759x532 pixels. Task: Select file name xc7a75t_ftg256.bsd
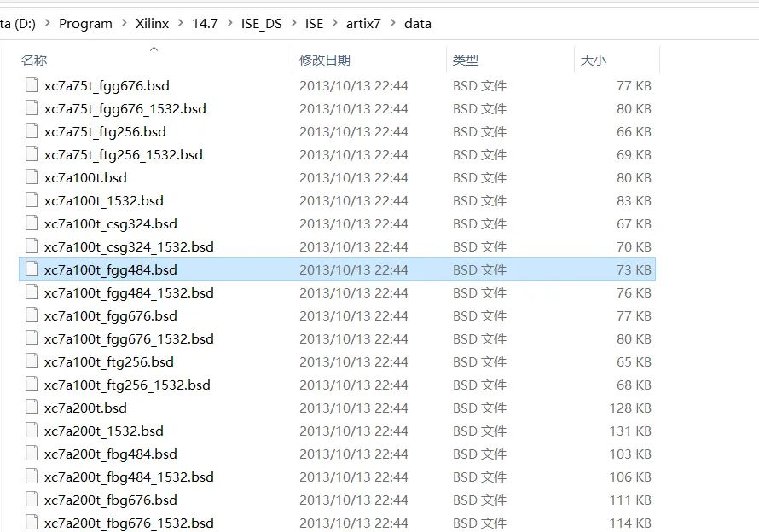[105, 131]
